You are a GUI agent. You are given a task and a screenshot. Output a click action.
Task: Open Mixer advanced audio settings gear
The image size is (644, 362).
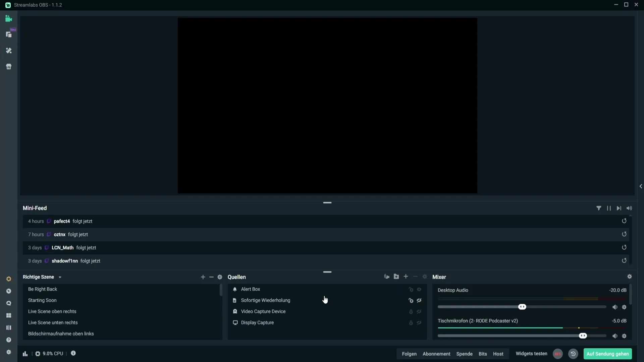pos(630,277)
